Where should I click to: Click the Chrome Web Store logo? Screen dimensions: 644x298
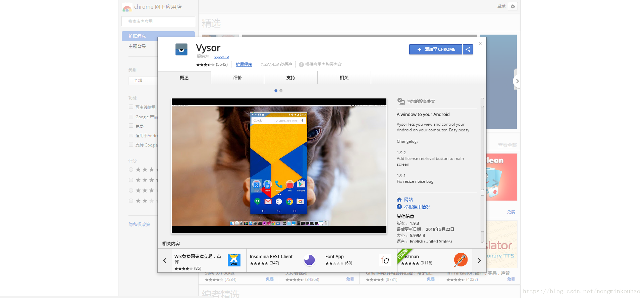point(127,7)
